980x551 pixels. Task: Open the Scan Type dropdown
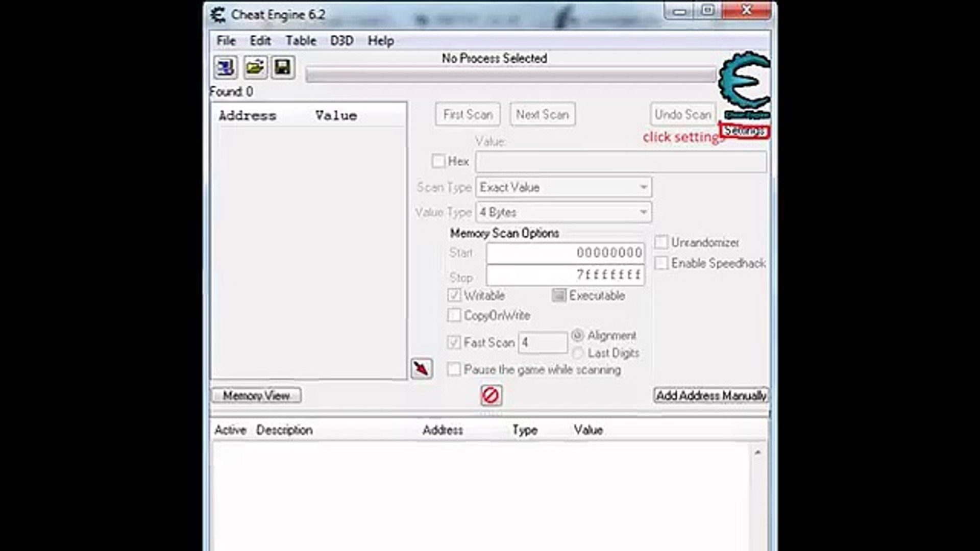click(x=563, y=187)
